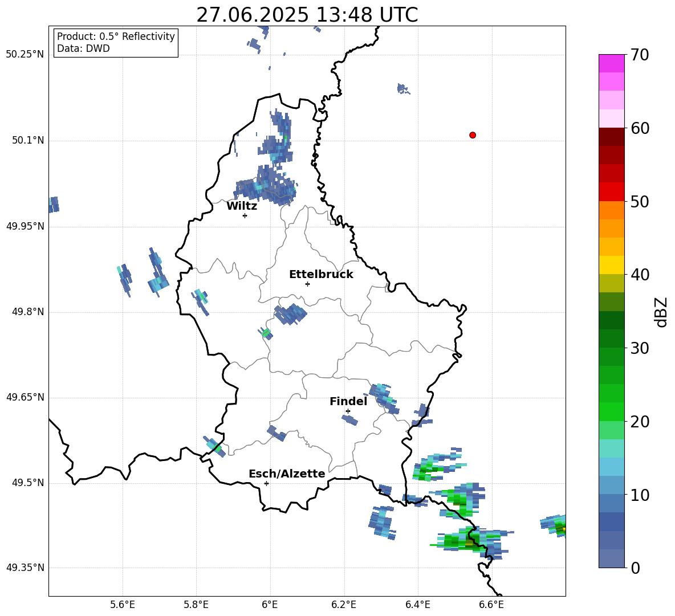Click the Esch/Alzette city label
675x616 pixels.
pos(287,474)
